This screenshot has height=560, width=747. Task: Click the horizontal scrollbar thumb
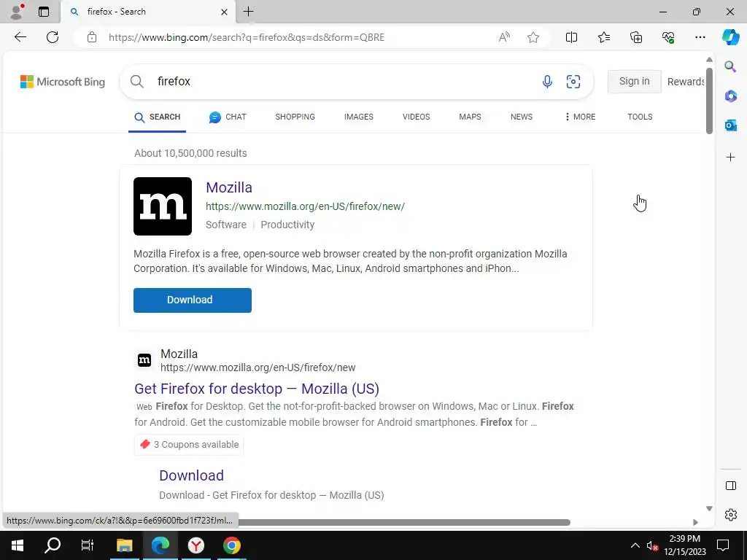[x=404, y=522]
